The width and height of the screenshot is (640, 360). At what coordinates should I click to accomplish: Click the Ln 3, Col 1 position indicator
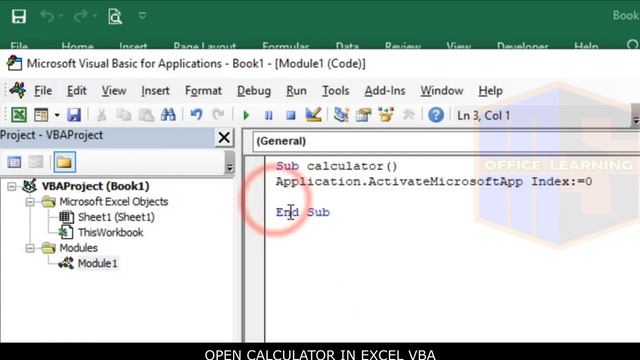(x=484, y=116)
